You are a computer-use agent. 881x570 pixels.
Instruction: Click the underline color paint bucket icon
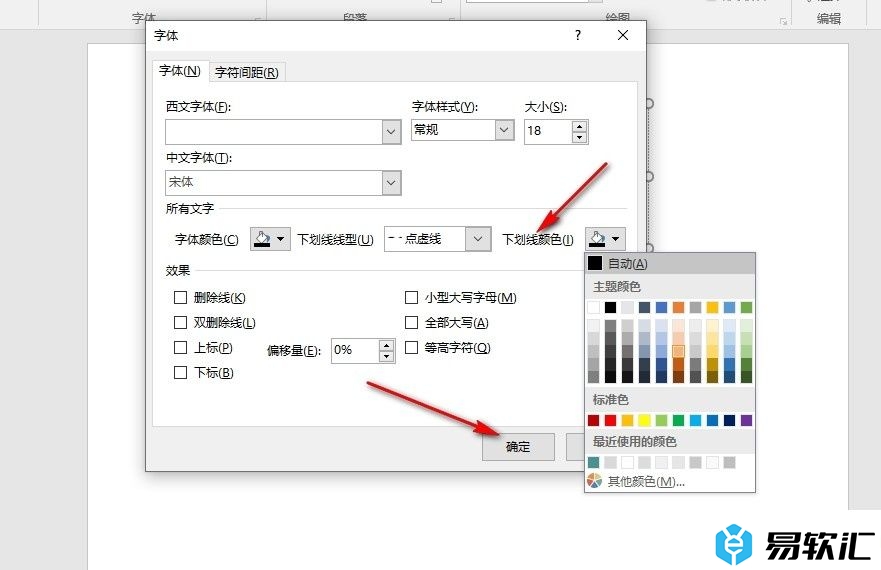(x=597, y=238)
